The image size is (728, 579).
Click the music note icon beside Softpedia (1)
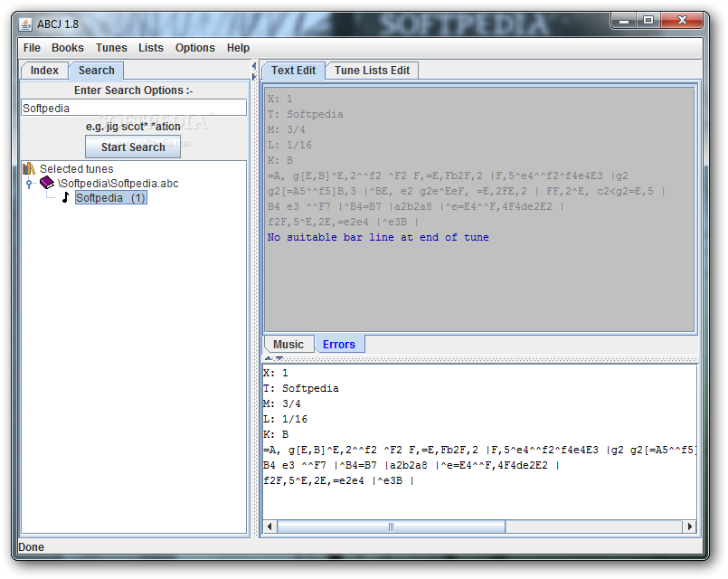click(x=65, y=197)
